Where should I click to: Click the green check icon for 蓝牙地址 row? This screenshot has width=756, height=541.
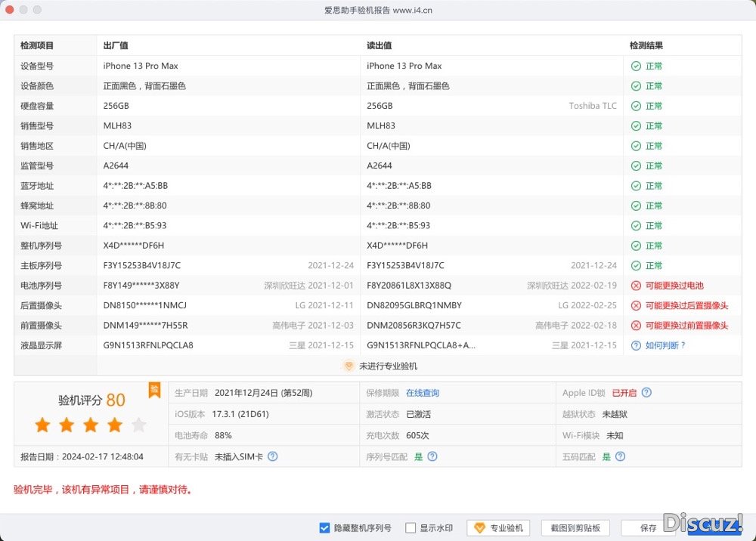click(x=636, y=186)
